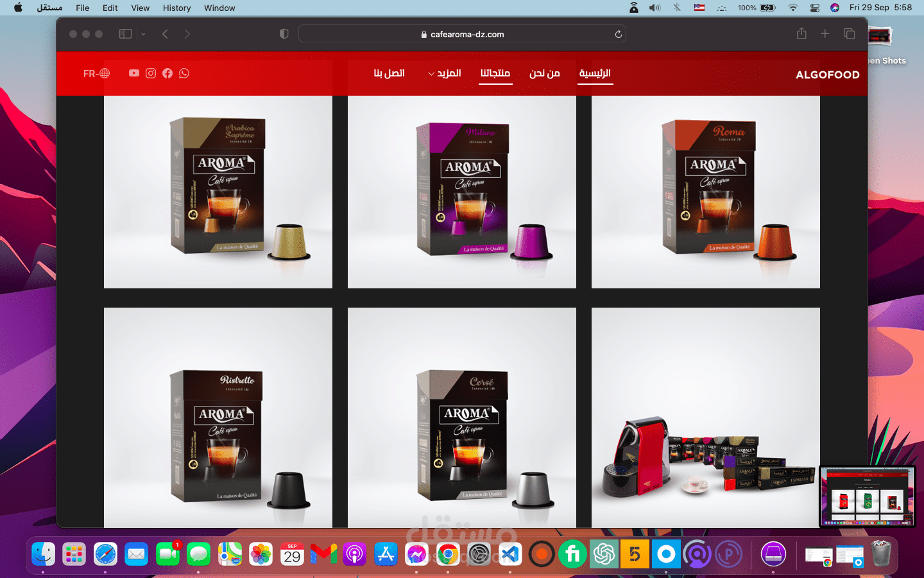
Task: Click the date and time clock
Action: [x=880, y=8]
